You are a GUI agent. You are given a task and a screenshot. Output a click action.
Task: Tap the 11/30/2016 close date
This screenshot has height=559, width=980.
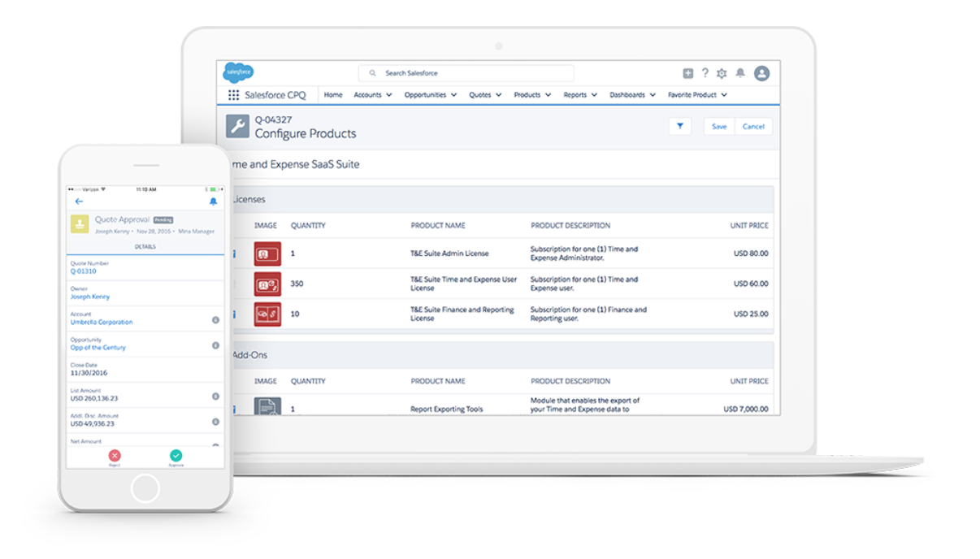click(89, 373)
